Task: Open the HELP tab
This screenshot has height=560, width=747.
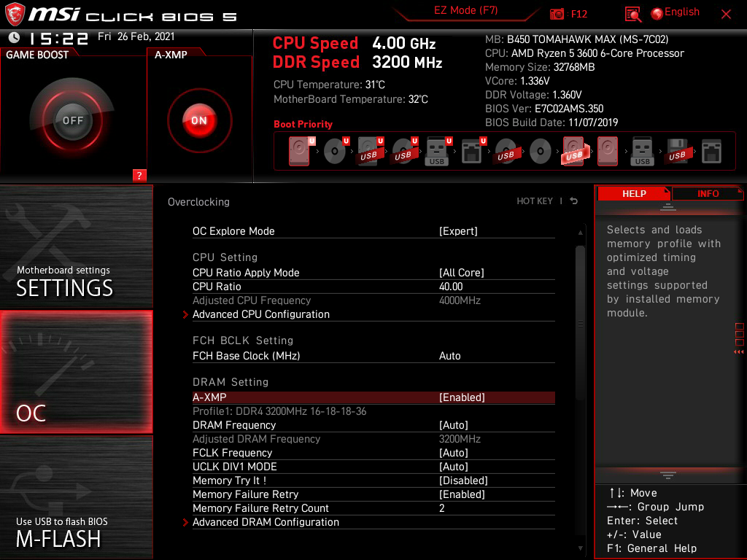Action: [x=634, y=194]
